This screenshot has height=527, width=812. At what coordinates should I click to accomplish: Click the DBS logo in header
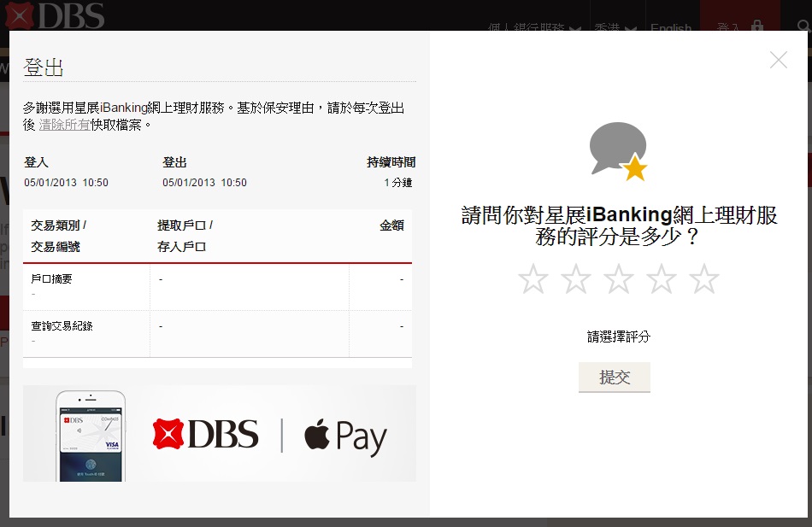(x=55, y=15)
